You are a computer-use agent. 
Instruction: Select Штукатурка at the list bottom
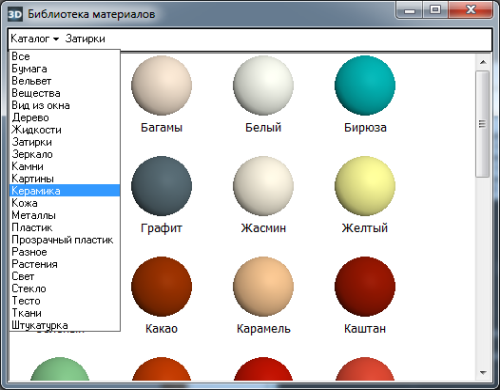tap(65, 325)
